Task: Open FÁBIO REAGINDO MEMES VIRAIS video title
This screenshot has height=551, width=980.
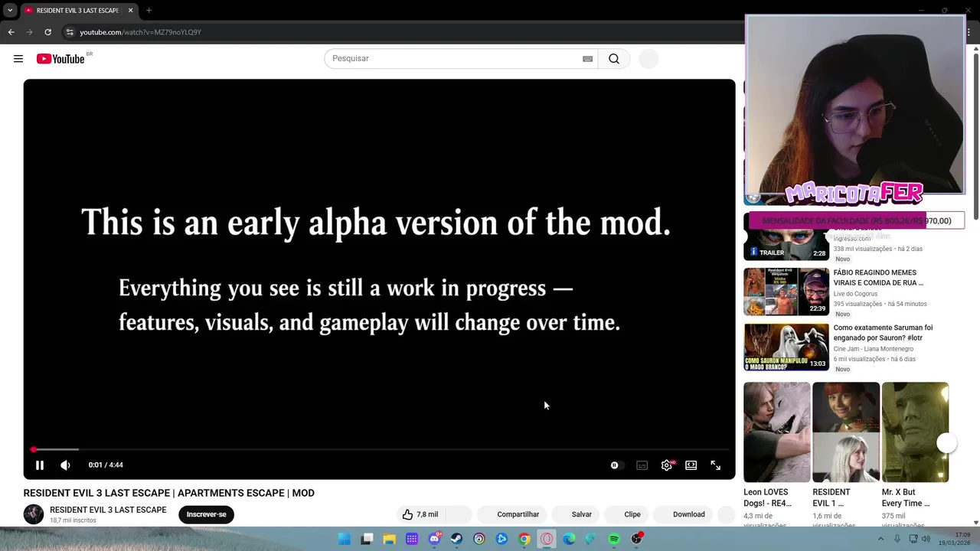Action: point(878,277)
